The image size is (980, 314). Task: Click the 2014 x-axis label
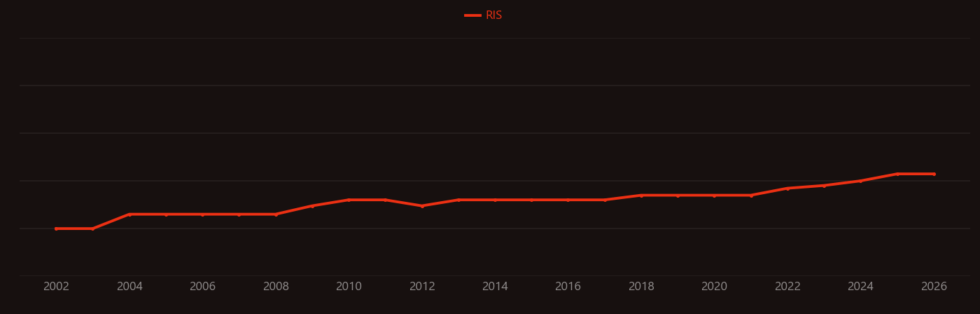click(495, 287)
